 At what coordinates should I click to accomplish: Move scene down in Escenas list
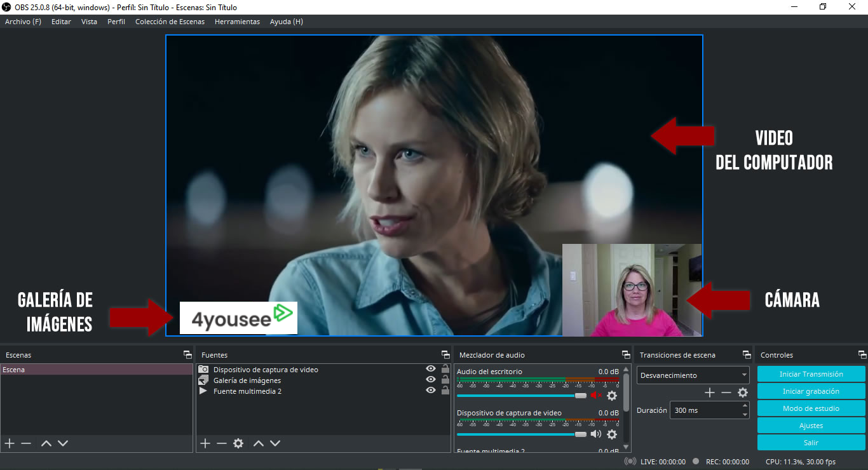[62, 443]
